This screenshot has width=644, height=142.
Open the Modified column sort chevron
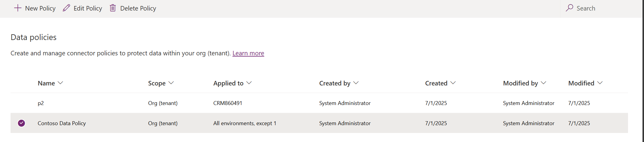pyautogui.click(x=600, y=83)
